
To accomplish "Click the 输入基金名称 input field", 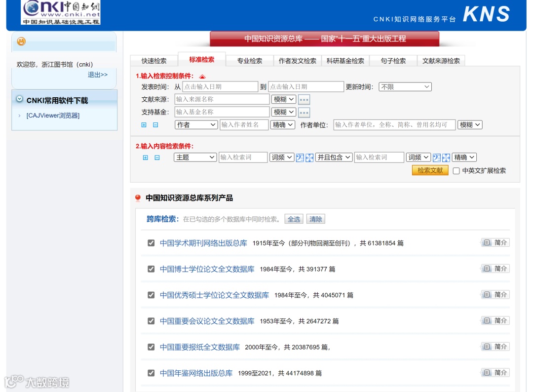I will [222, 112].
